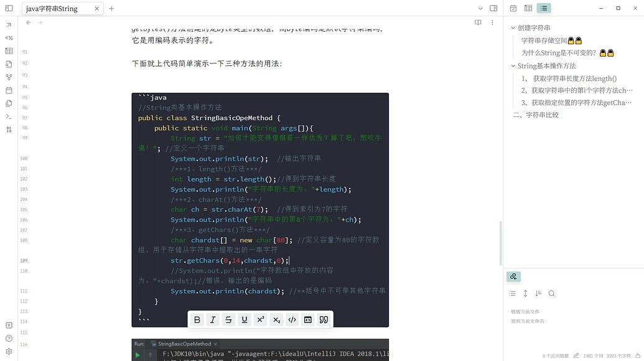
Task: Show backlinks search filter magnifier
Action: (551, 293)
